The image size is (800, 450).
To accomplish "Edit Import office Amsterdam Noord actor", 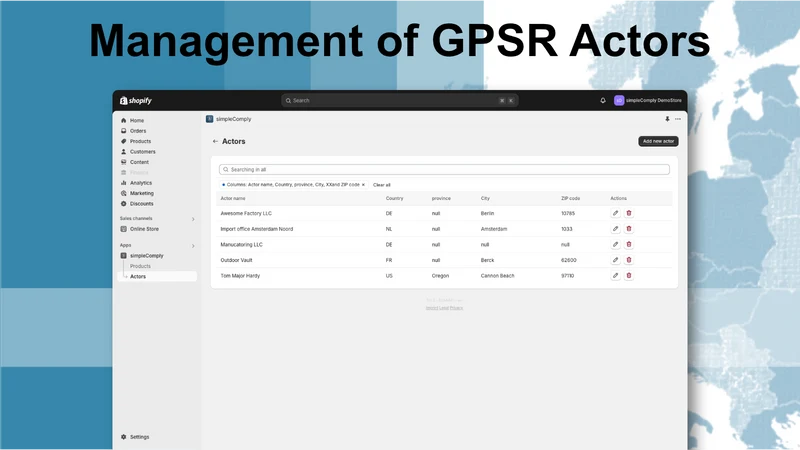I will 615,229.
